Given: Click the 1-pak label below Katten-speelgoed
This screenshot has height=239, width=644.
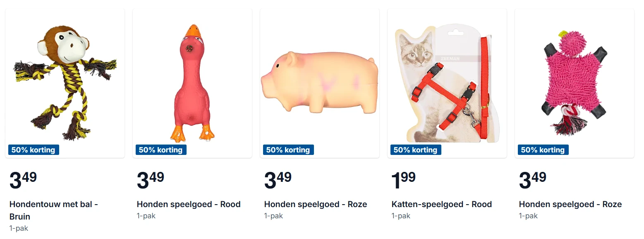Looking at the screenshot, I should (x=401, y=216).
